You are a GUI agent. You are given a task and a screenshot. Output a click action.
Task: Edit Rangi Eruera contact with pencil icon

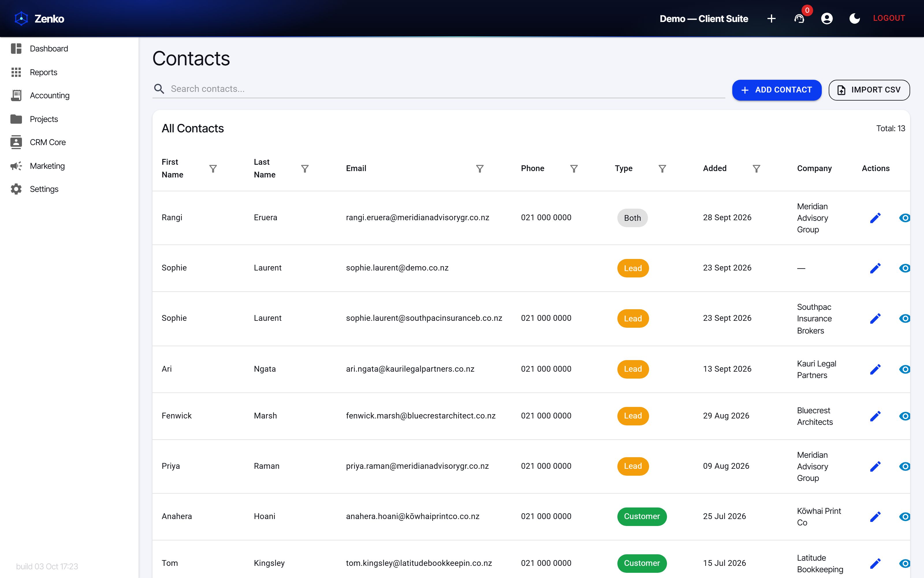875,218
